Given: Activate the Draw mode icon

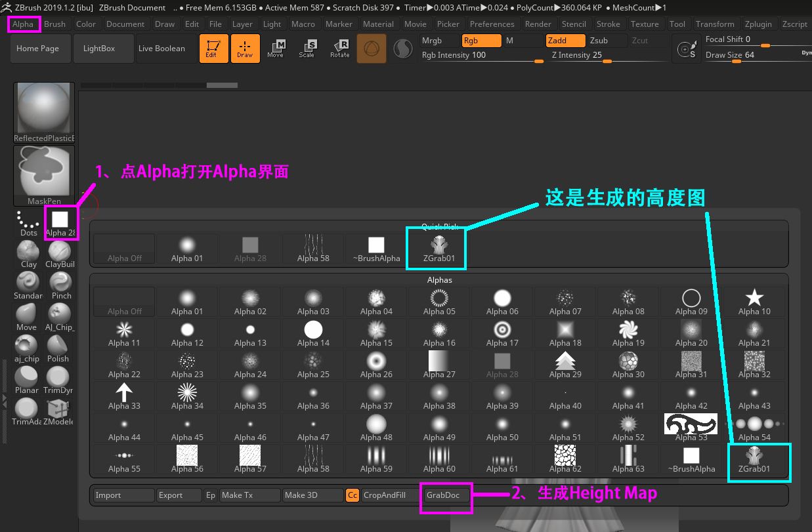Looking at the screenshot, I should click(245, 49).
